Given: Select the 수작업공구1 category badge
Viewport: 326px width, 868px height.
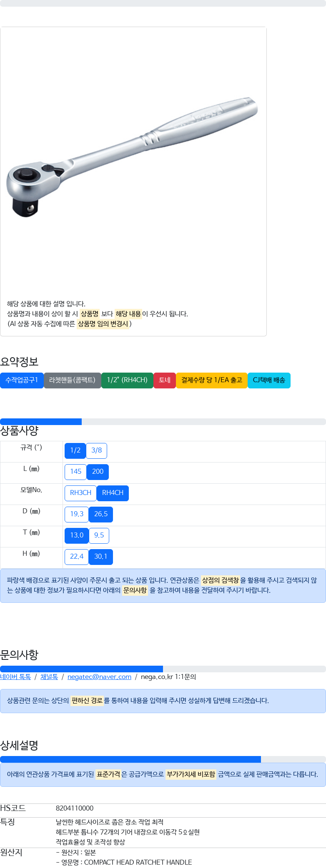Looking at the screenshot, I should click(22, 380).
